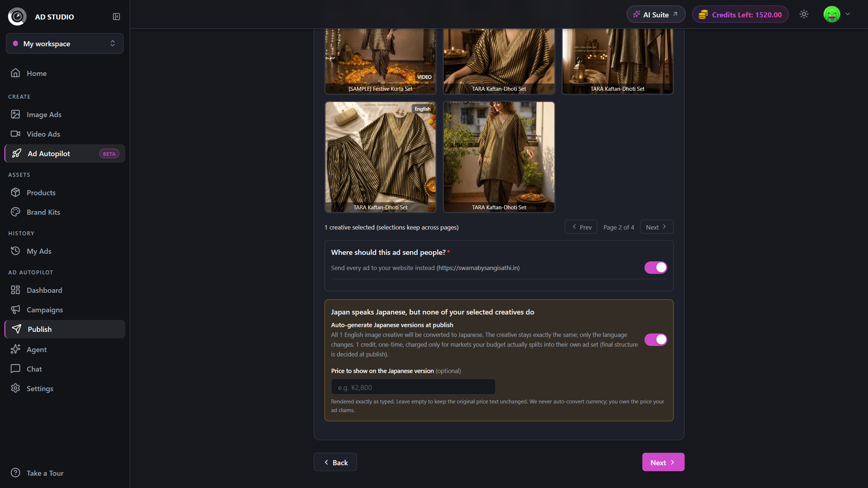This screenshot has width=868, height=488.
Task: Toggle light theme sun icon
Action: (804, 14)
